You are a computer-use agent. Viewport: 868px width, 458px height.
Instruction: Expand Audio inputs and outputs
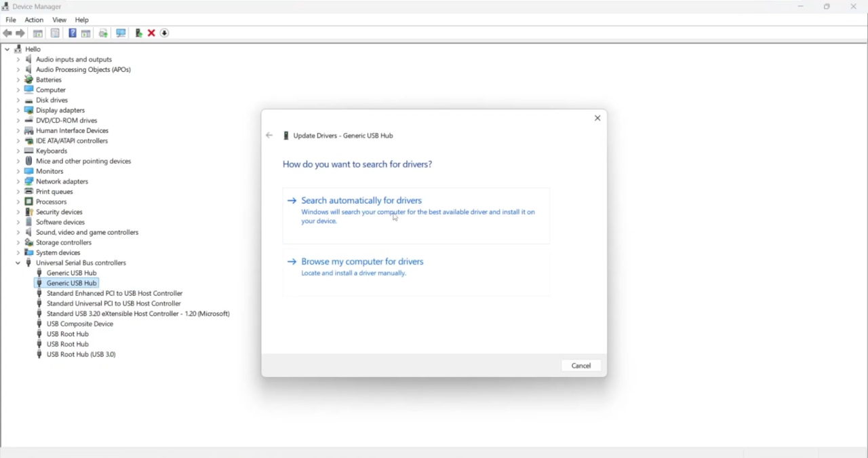click(18, 59)
